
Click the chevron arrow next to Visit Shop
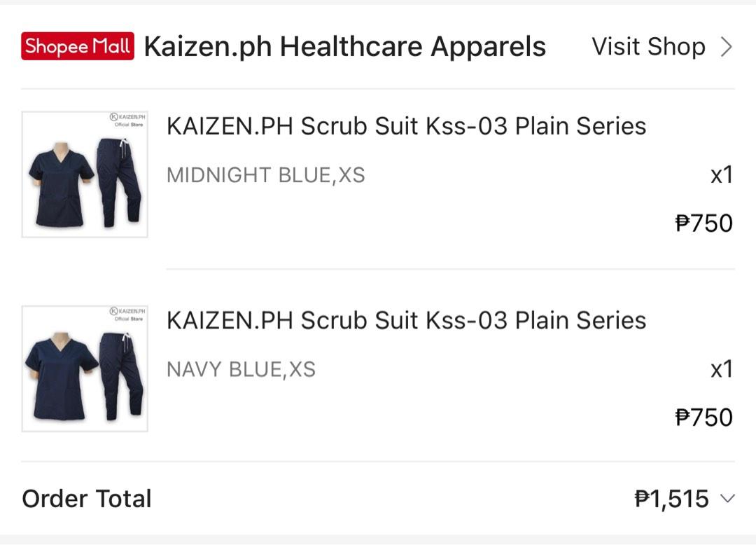tap(726, 46)
